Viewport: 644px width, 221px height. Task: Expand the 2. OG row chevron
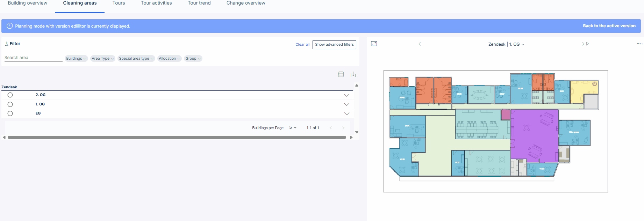346,95
